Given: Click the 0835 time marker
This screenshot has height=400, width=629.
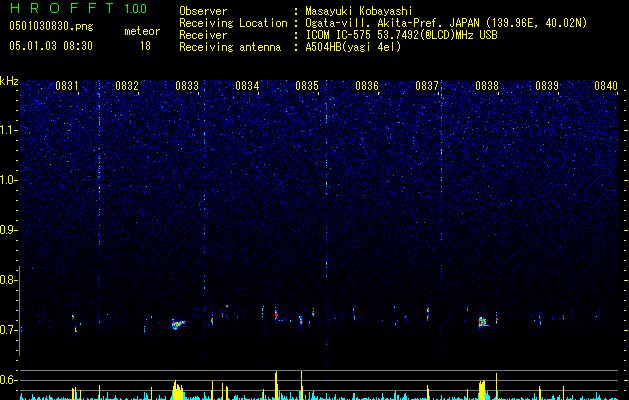Looking at the screenshot, I should tap(307, 86).
